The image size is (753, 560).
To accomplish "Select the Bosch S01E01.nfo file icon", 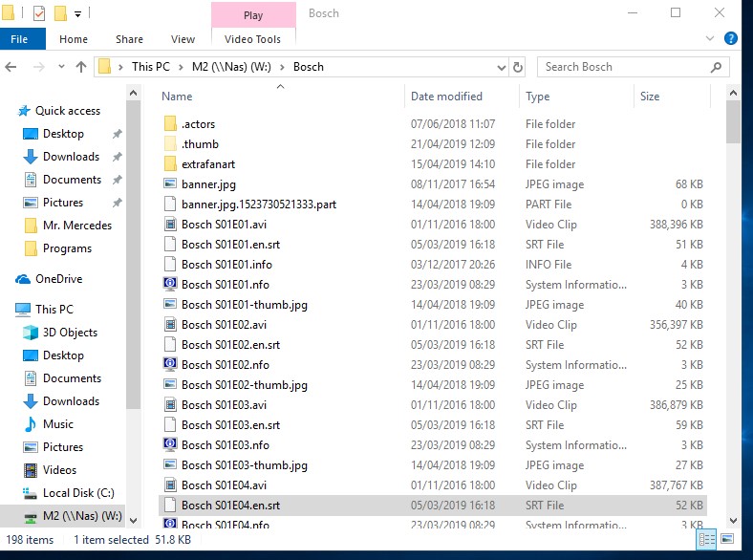I will [170, 285].
